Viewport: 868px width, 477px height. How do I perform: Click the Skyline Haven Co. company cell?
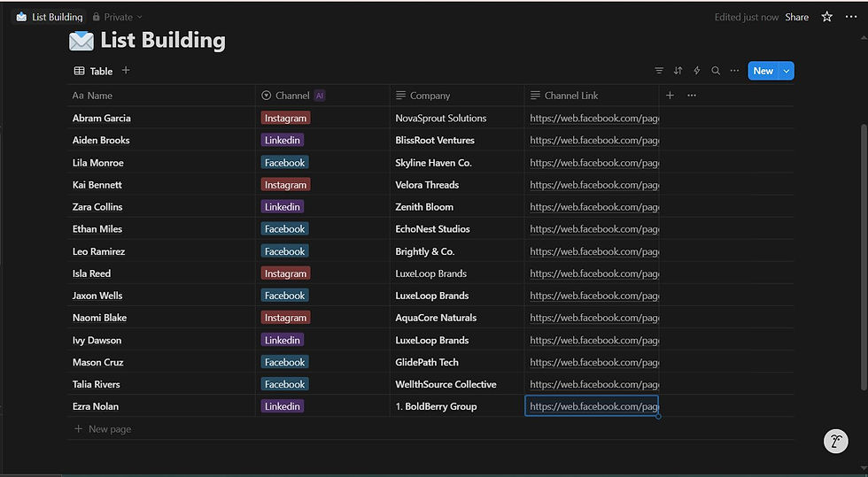pos(457,163)
